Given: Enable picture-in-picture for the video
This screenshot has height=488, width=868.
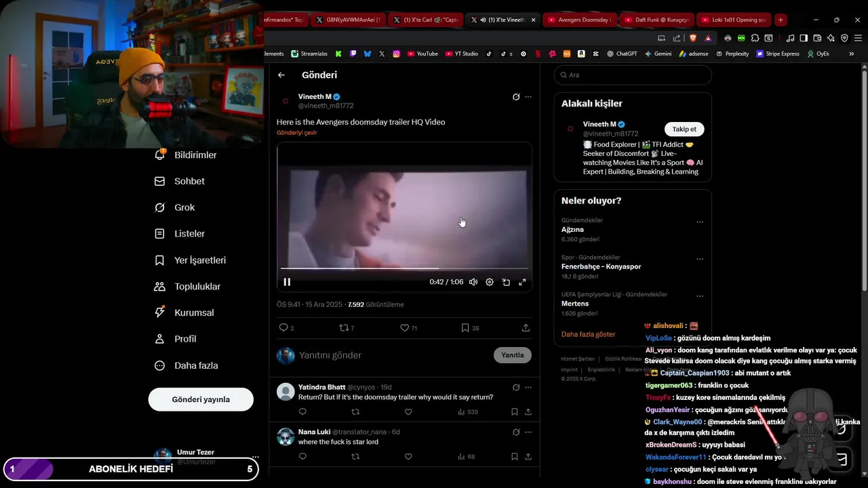Looking at the screenshot, I should click(506, 282).
